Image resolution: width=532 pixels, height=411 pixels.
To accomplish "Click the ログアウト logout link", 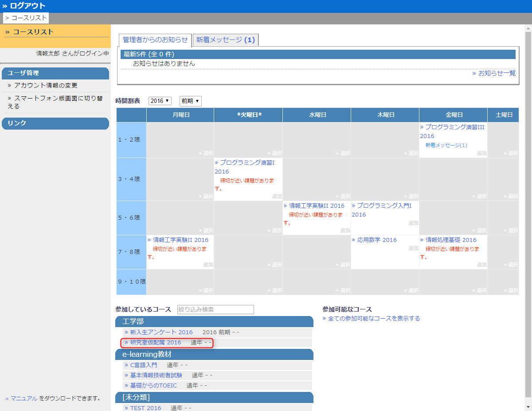I will (x=27, y=6).
